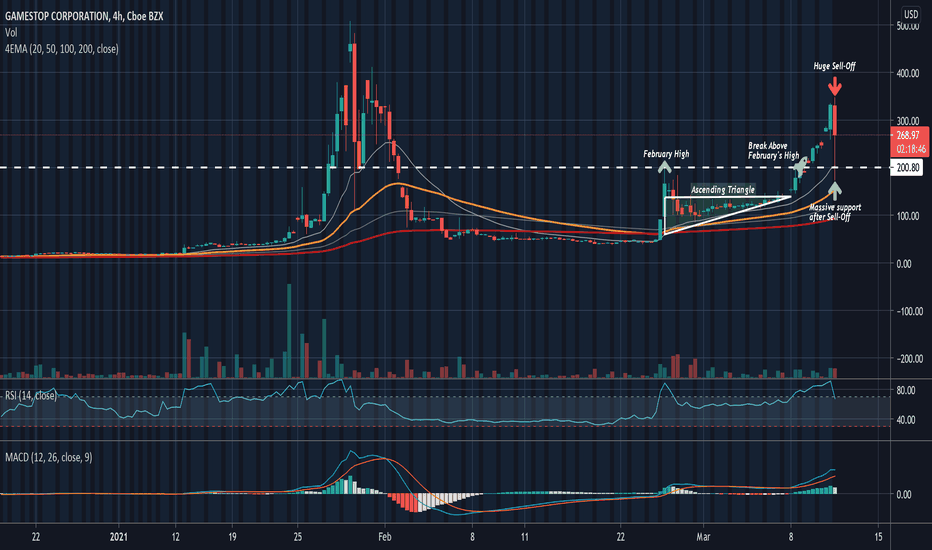
Task: Click the Feb label on time axis
Action: point(385,537)
